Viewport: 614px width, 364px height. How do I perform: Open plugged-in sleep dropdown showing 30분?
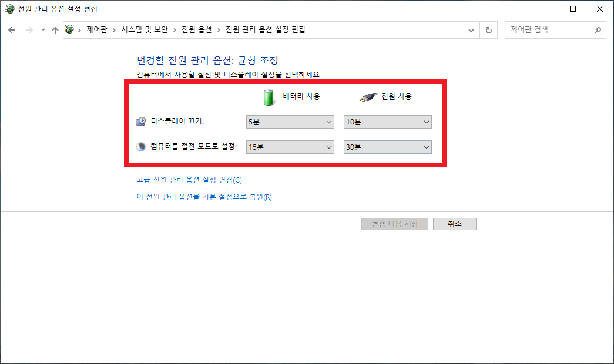(388, 147)
